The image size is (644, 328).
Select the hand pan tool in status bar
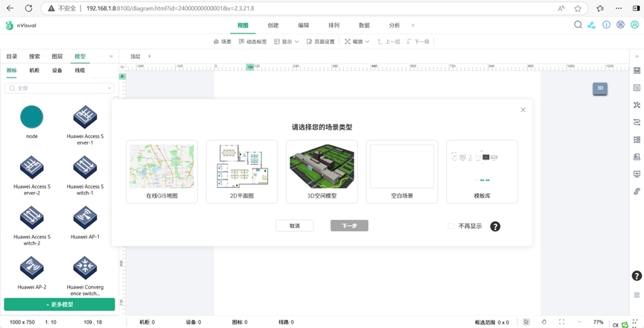pyautogui.click(x=544, y=322)
